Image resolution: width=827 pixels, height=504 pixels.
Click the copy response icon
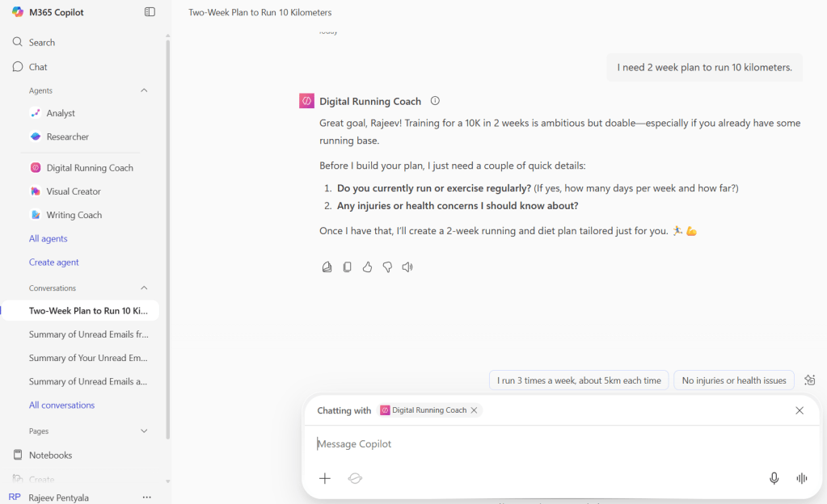pos(347,267)
